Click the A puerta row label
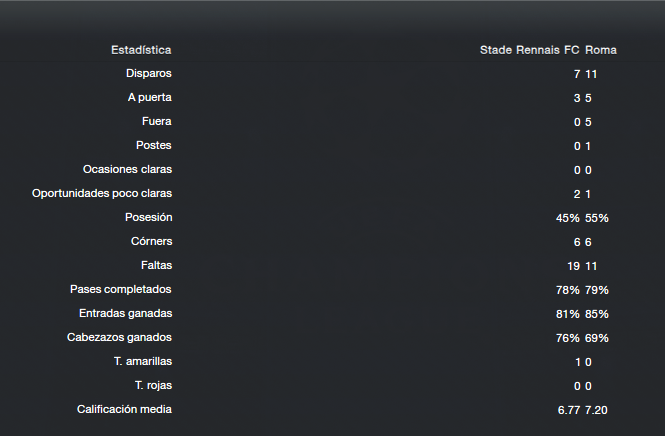The width and height of the screenshot is (665, 436). (x=150, y=98)
